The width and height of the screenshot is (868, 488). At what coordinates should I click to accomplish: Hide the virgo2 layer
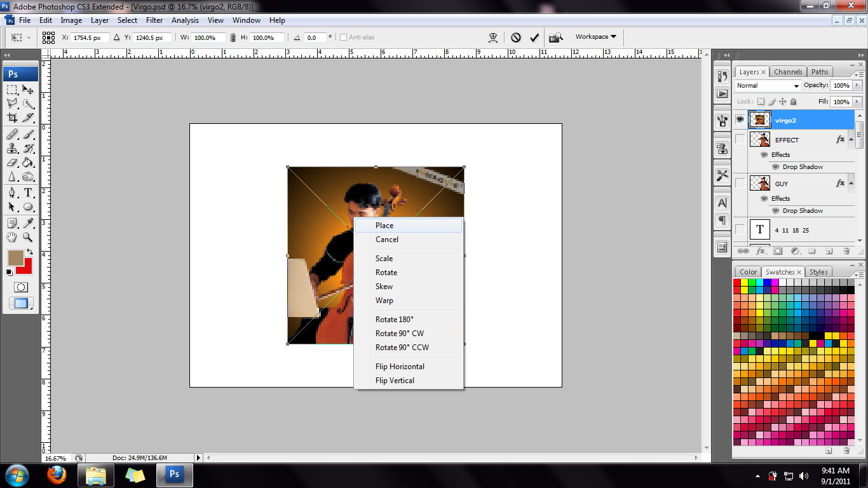tap(740, 119)
